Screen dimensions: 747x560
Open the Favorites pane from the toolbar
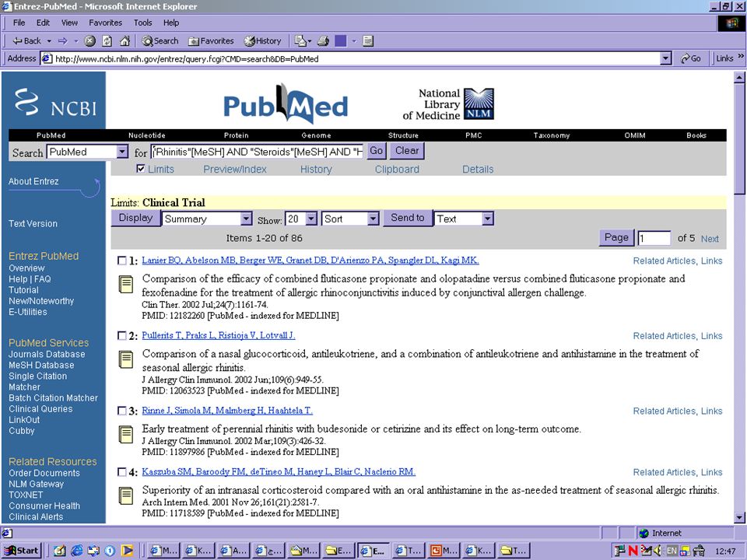point(211,41)
